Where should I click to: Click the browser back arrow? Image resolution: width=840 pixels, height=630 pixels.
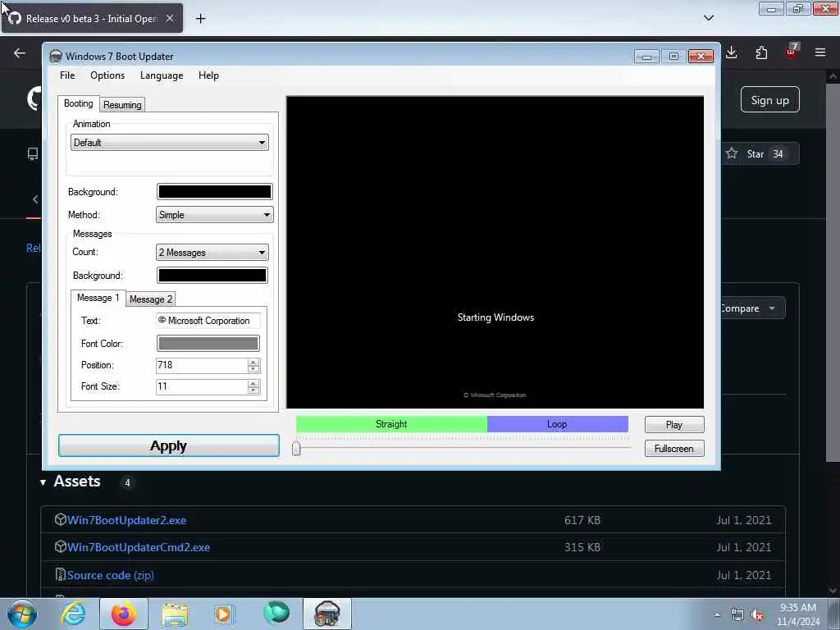[20, 53]
